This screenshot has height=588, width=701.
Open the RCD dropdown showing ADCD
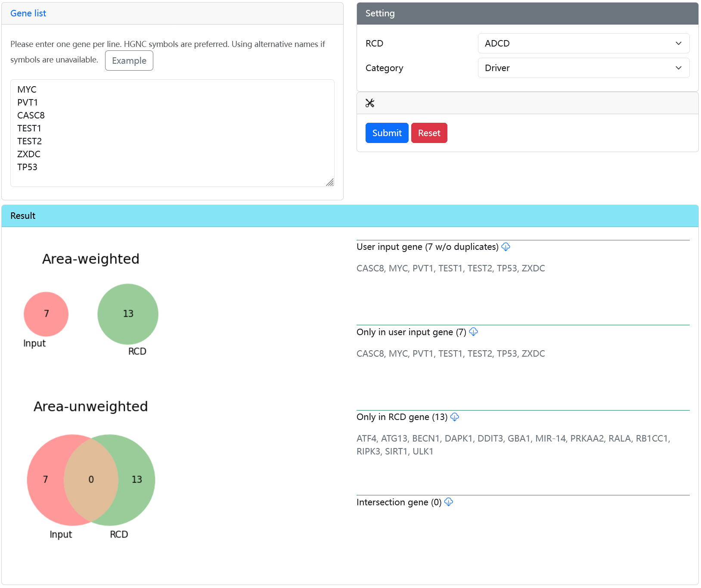coord(583,44)
